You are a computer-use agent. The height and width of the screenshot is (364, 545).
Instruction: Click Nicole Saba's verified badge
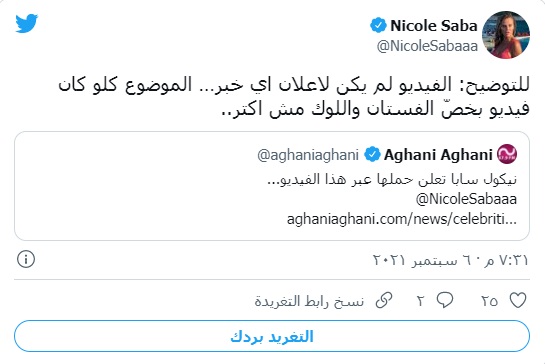pyautogui.click(x=378, y=25)
